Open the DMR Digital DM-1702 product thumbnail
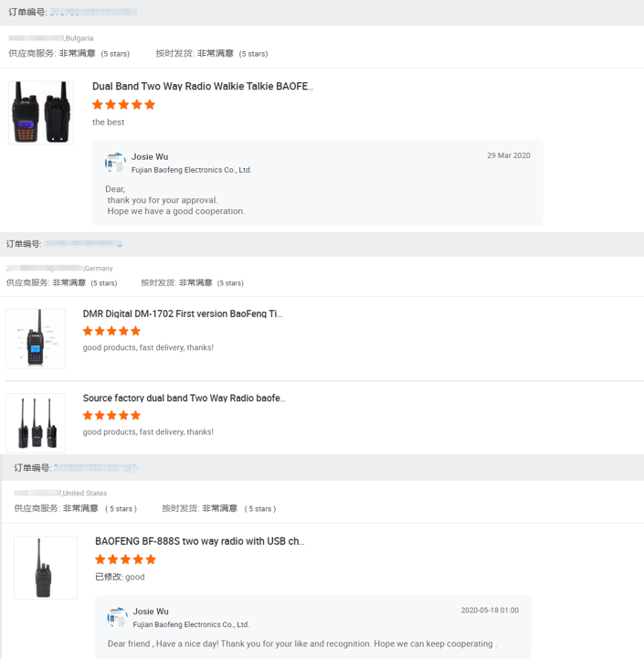 click(36, 339)
